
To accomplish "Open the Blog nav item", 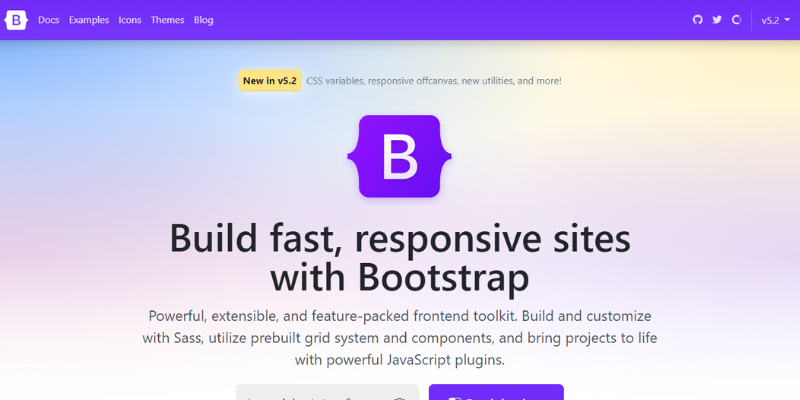I will coord(204,20).
